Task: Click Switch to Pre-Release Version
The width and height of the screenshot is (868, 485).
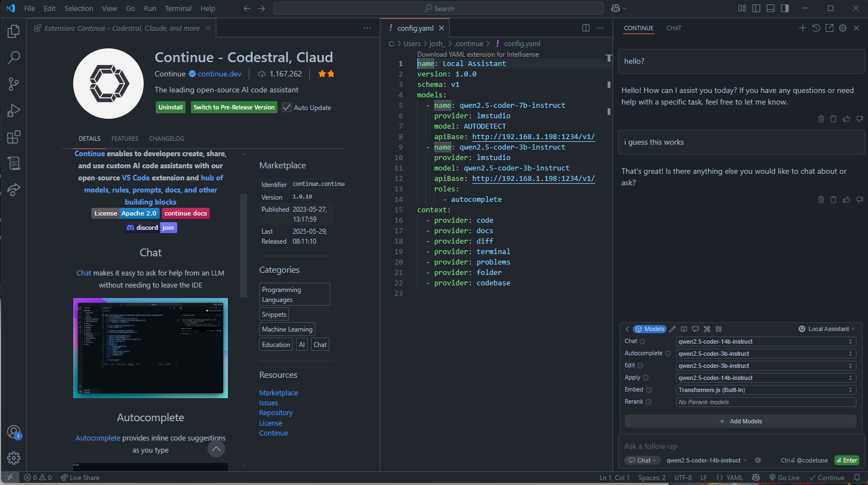Action: [x=234, y=107]
